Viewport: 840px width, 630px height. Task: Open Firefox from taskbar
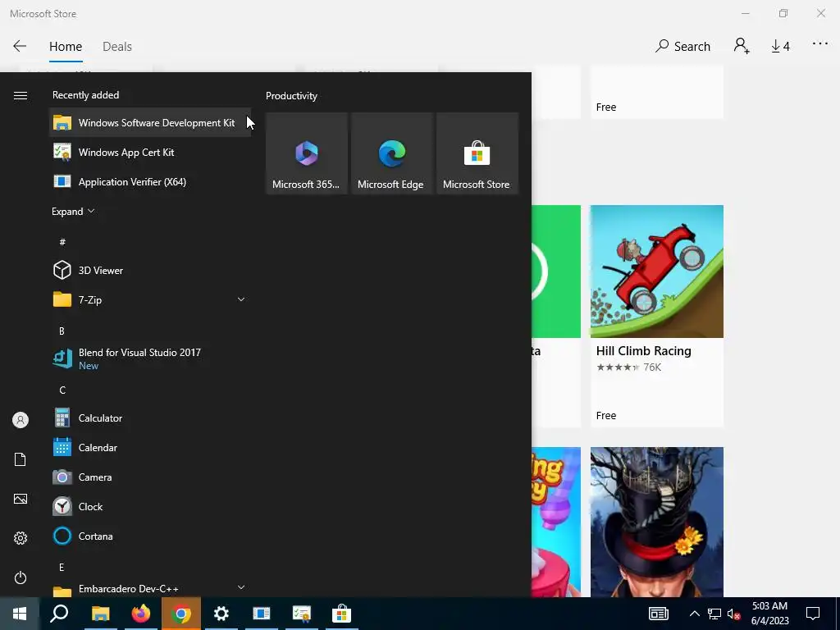(x=140, y=614)
